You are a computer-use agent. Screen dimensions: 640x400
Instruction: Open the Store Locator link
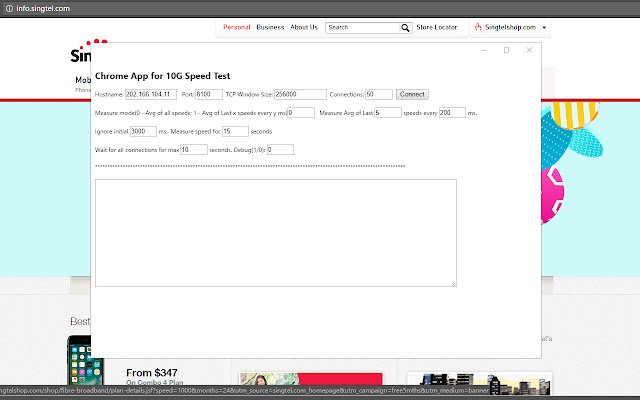[x=436, y=27]
